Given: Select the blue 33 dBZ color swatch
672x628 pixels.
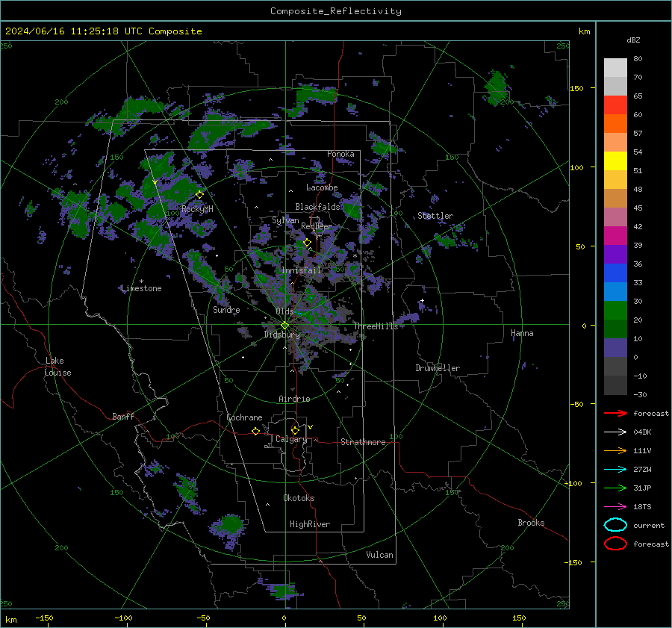Looking at the screenshot, I should click(615, 273).
